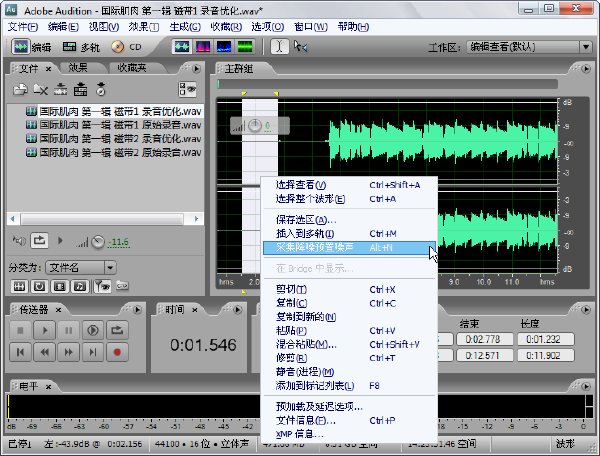Switch to Multitrack view (多轨)
This screenshot has width=600, height=456.
[81, 47]
